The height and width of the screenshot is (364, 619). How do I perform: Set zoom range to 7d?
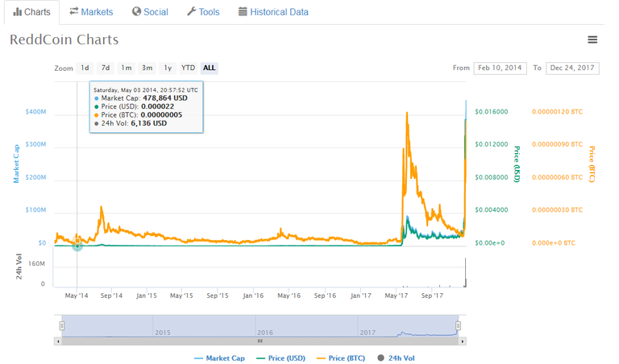[x=106, y=68]
